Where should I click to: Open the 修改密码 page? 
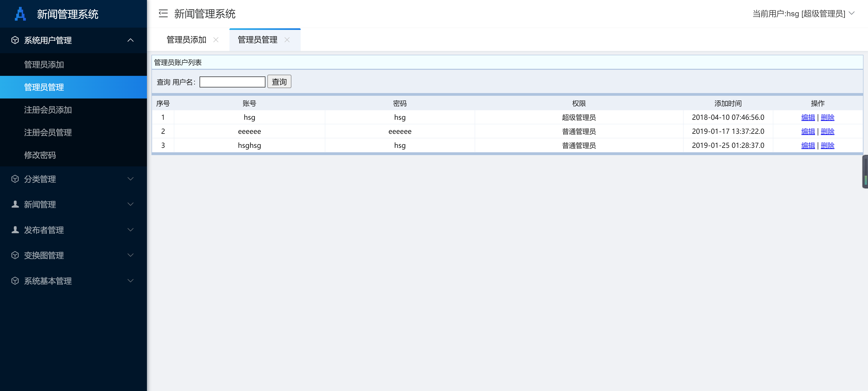click(40, 155)
